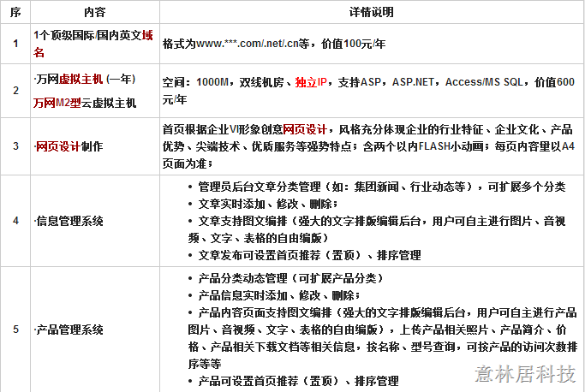Select the row number 3 cell
585x392 pixels.
click(15, 146)
